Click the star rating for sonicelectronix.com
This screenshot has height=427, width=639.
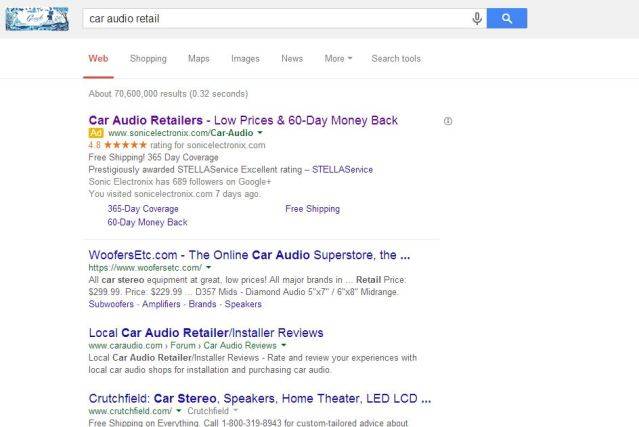click(x=126, y=145)
